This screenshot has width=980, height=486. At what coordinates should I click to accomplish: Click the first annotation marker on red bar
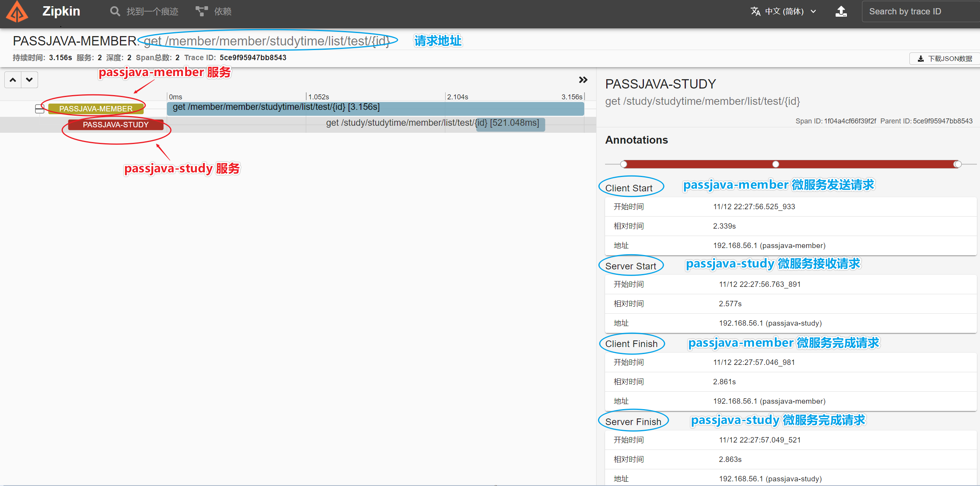point(624,164)
